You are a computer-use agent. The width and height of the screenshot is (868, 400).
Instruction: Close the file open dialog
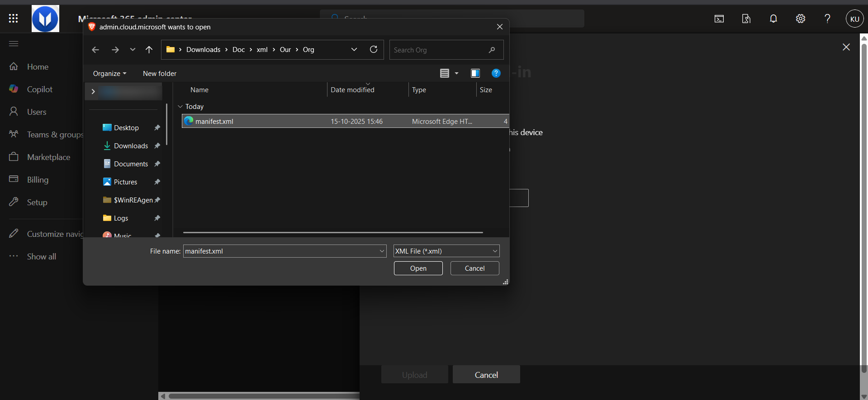click(500, 27)
